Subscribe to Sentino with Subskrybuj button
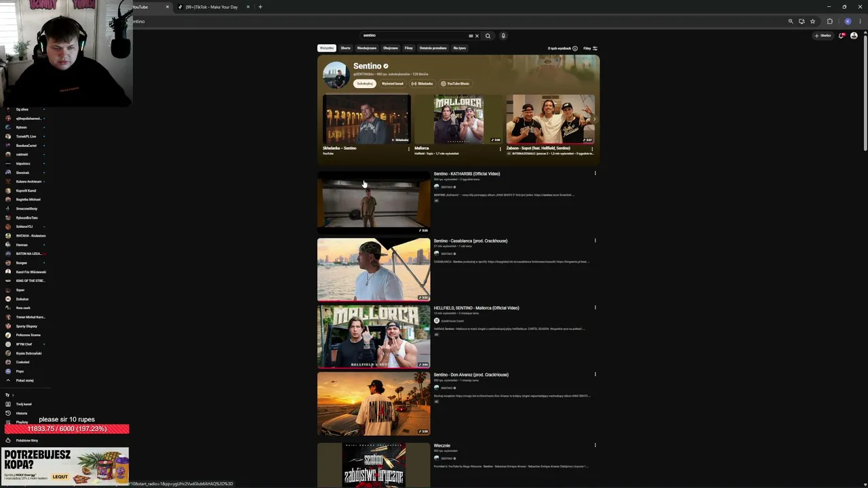Screen dimensions: 868x488 (365, 83)
